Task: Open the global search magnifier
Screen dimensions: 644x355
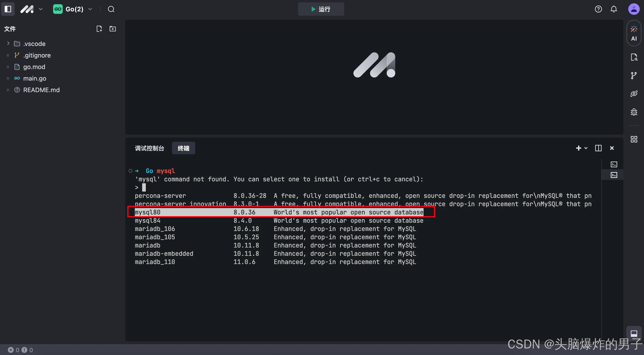Action: tap(111, 9)
